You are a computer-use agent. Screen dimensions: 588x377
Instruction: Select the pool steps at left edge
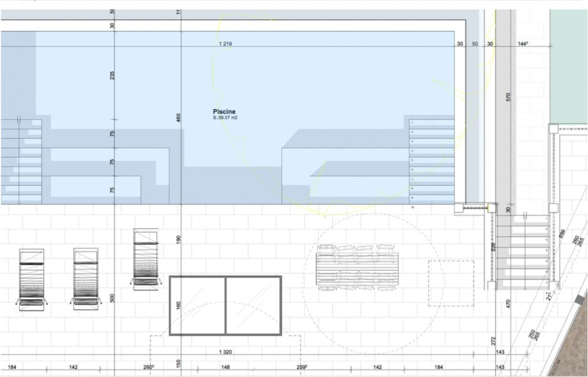21,162
